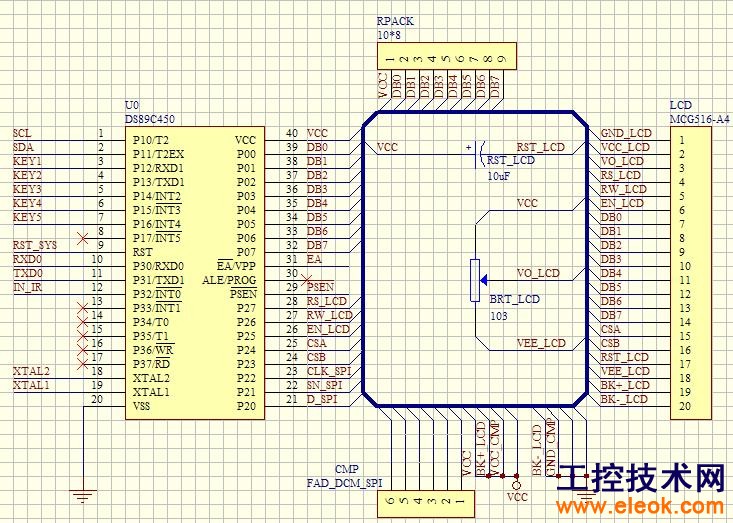733x523 pixels.
Task: Select the DS89C450 microcontroller U0 body
Action: pyautogui.click(x=195, y=273)
